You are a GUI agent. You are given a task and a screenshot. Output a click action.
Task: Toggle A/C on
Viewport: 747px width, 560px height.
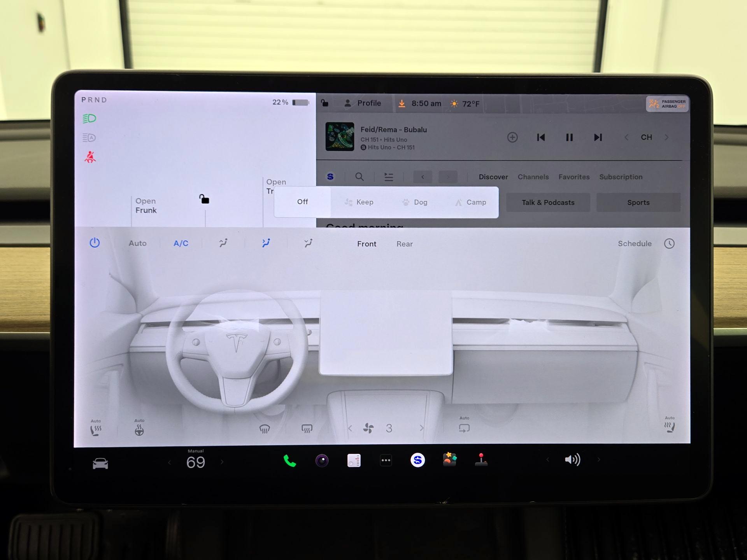pyautogui.click(x=181, y=243)
